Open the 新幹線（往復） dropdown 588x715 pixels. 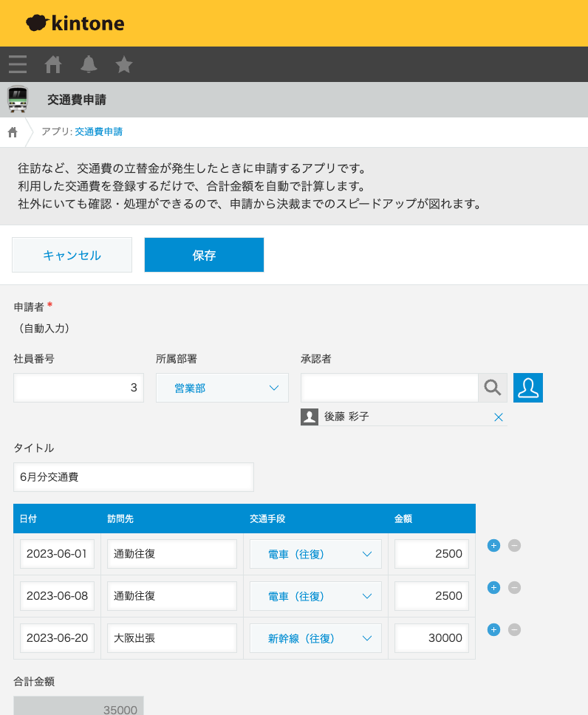click(x=315, y=638)
